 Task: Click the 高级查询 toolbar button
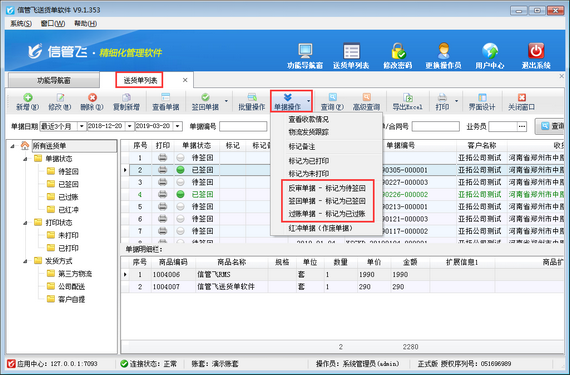coord(366,102)
